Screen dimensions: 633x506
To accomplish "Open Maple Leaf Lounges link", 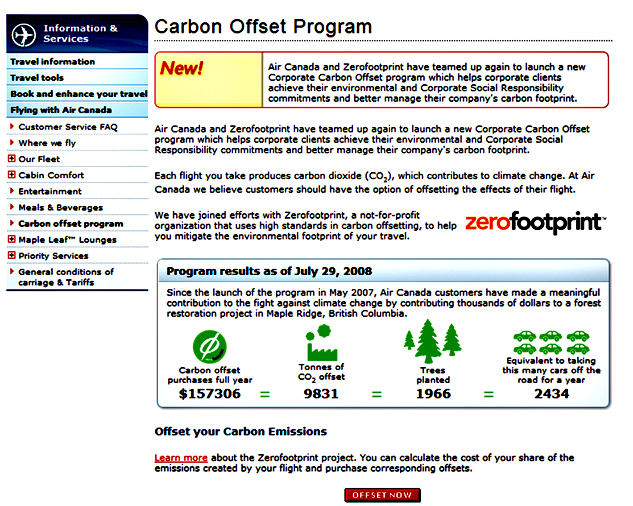I will 67,240.
